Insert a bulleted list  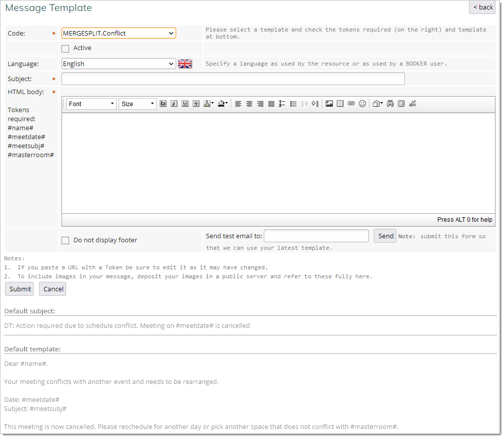tap(293, 104)
